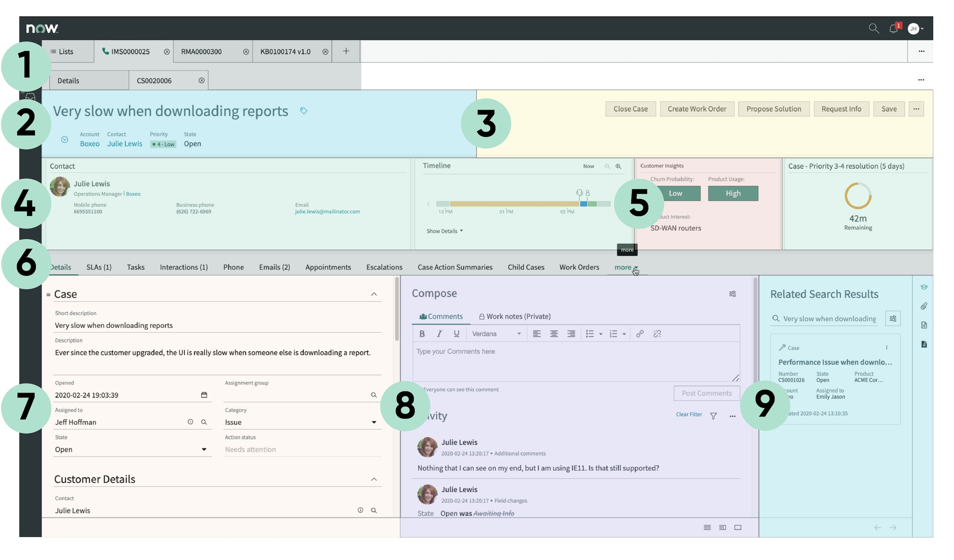Toggle underline formatting in comment editor
Viewport: 954px width, 560px height.
pyautogui.click(x=457, y=334)
